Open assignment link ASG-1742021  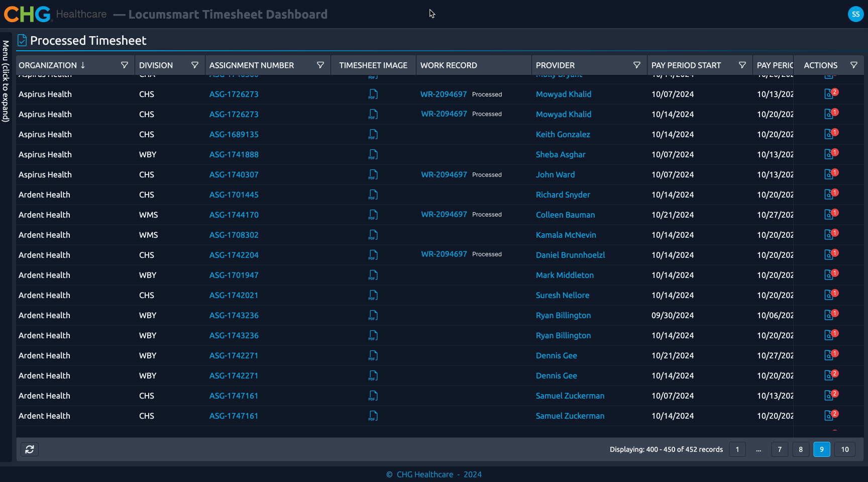click(234, 296)
